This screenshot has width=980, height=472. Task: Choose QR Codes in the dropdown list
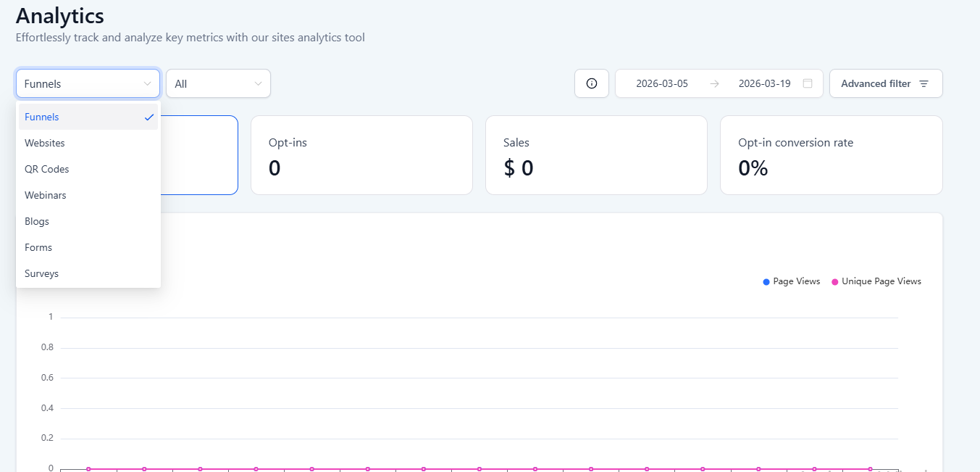(47, 169)
